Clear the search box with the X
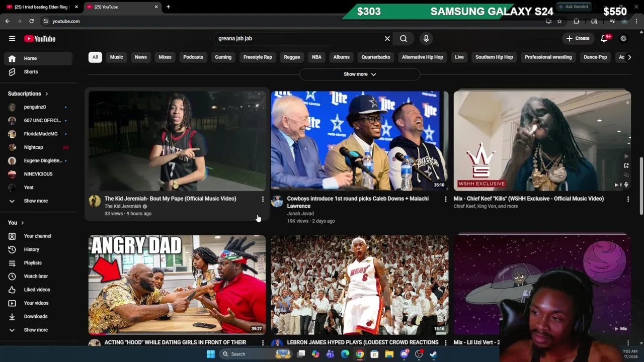Screen dimensions: 644x362 coord(387,39)
